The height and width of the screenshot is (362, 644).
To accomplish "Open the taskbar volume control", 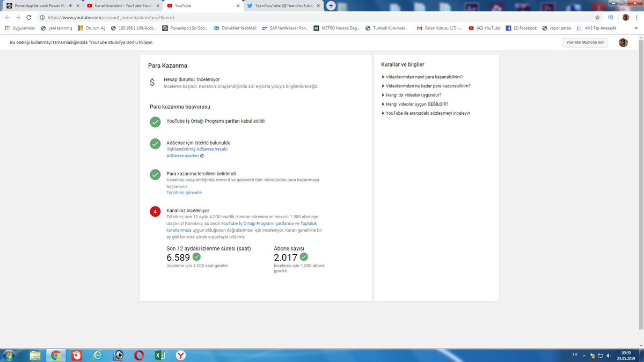I will pos(608,356).
